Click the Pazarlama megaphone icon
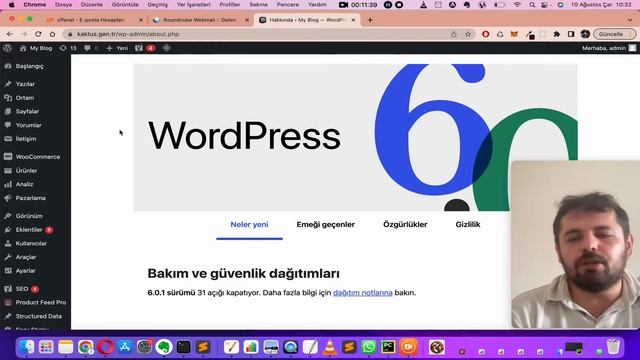The image size is (640, 360). (8, 198)
